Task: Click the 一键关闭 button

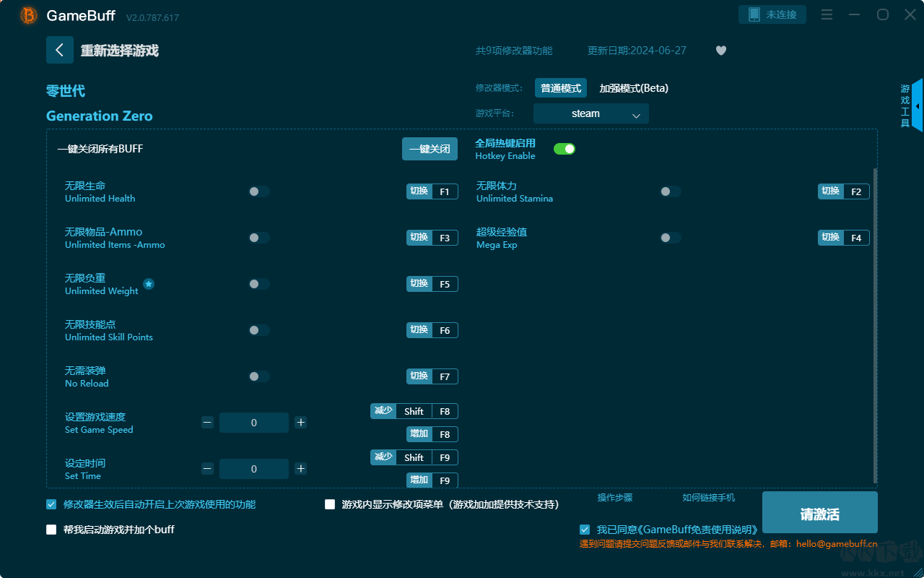Action: click(x=430, y=149)
